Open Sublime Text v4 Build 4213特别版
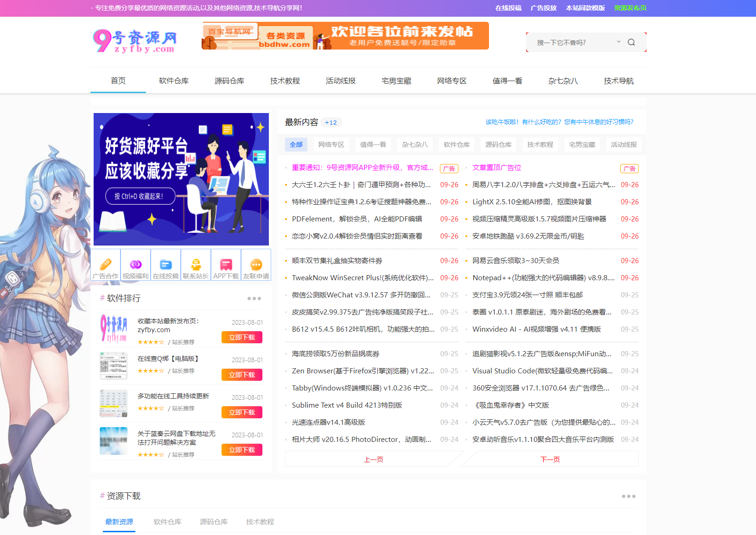756x535 pixels. coord(347,405)
